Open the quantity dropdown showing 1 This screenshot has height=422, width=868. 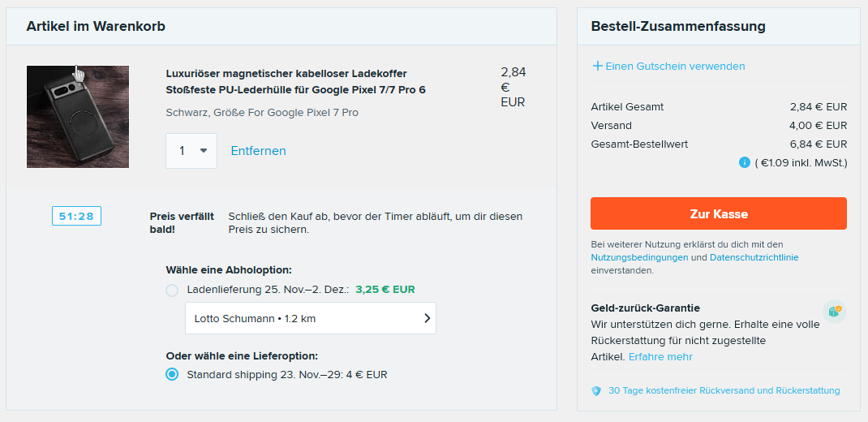pyautogui.click(x=191, y=151)
